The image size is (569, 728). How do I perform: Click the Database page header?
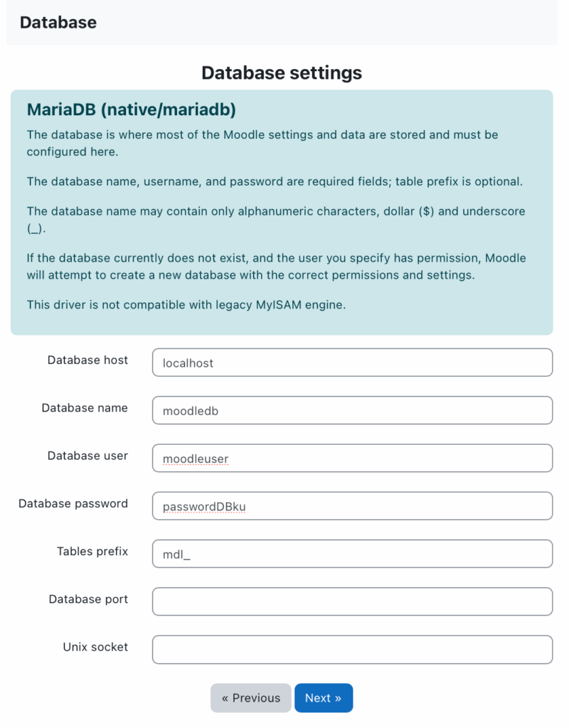pos(58,22)
